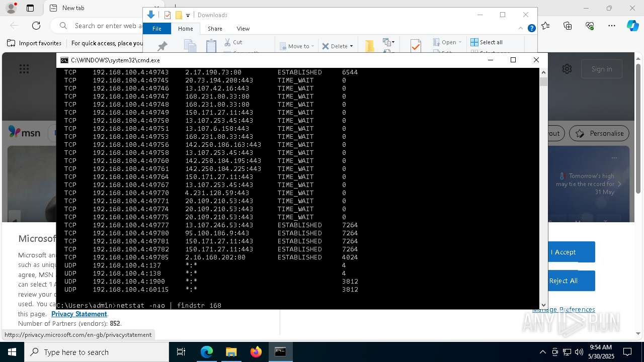644x362 pixels.
Task: Open MSN page settings gear
Action: [567, 69]
